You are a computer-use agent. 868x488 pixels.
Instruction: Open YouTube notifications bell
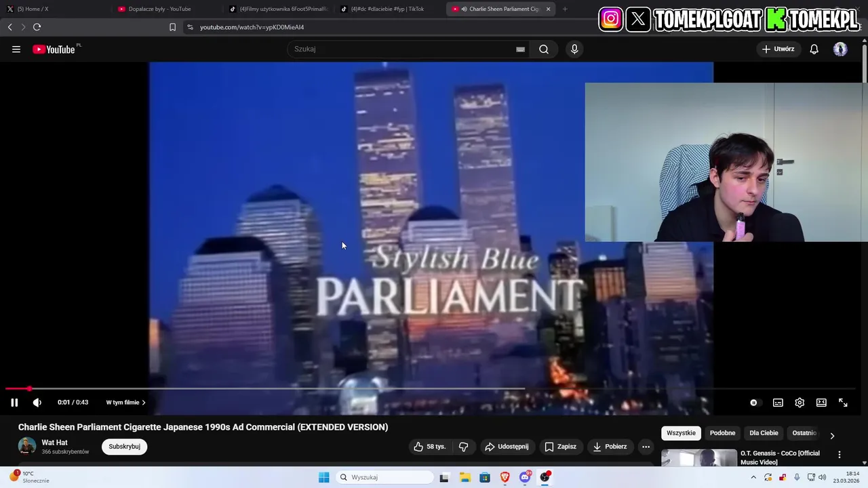point(814,49)
